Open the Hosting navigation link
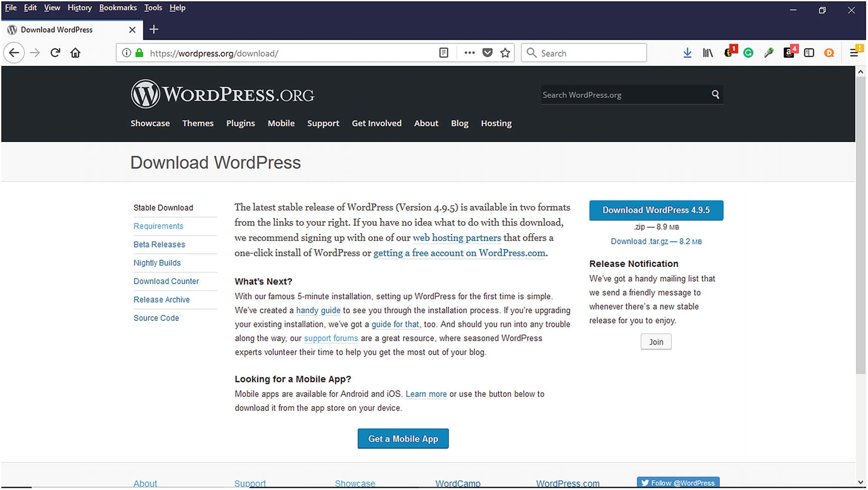This screenshot has width=868, height=490. (496, 123)
